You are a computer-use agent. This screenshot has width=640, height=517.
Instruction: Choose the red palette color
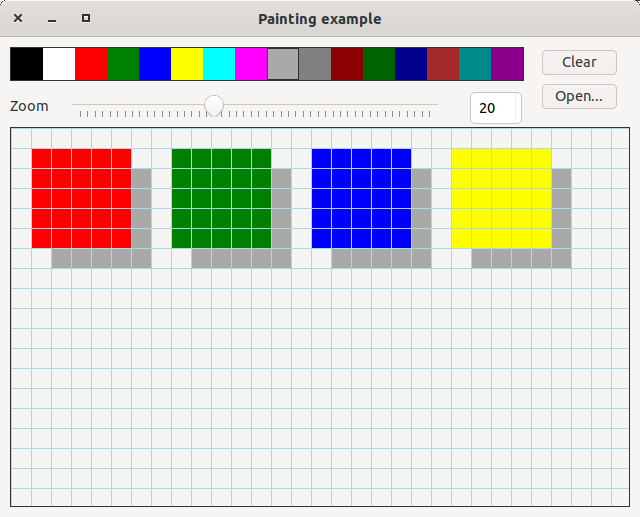[x=90, y=64]
